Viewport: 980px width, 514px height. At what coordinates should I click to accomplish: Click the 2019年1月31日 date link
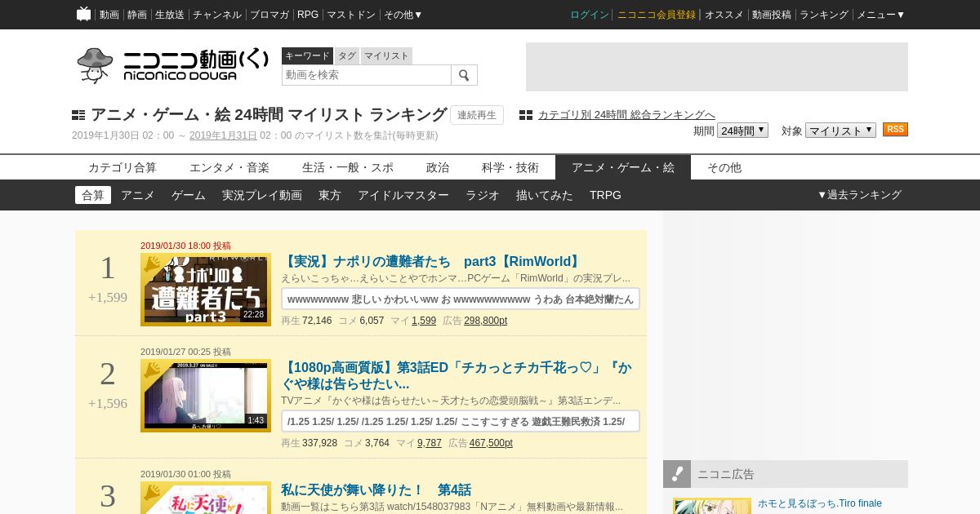pos(223,135)
